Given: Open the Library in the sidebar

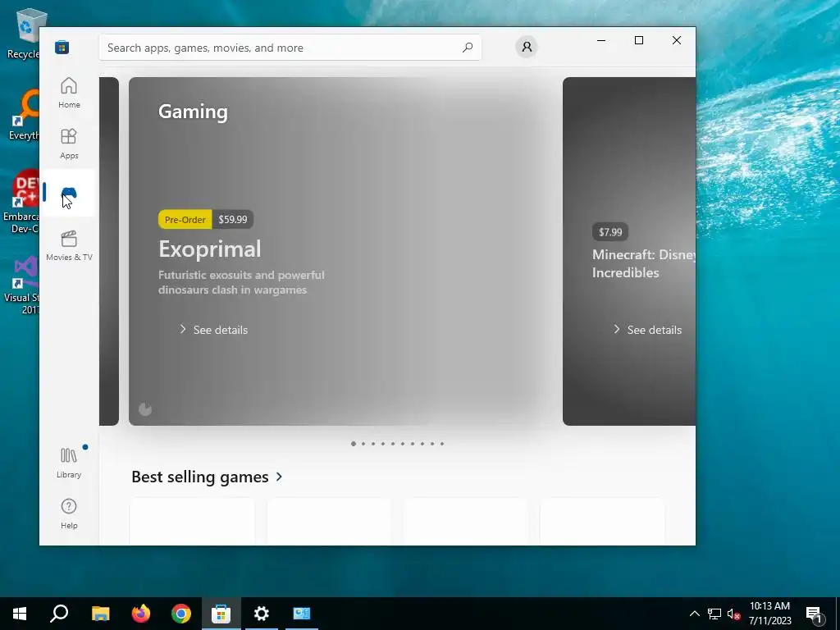Looking at the screenshot, I should [69, 463].
